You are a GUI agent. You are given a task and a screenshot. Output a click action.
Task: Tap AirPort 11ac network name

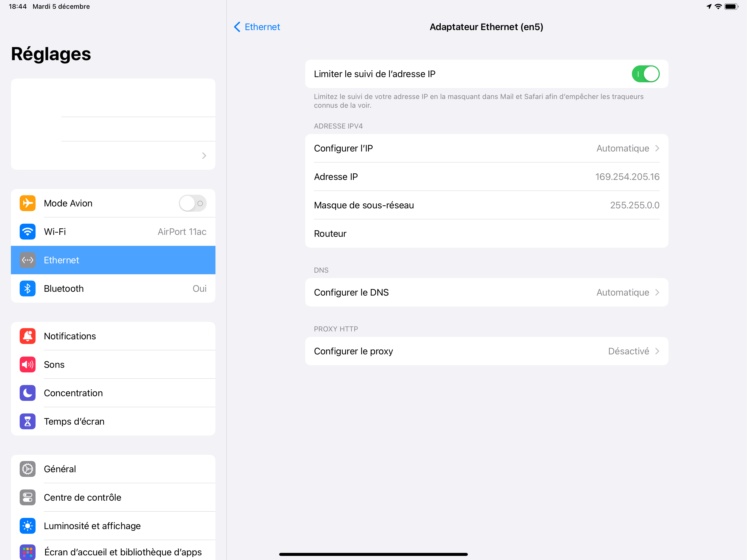(182, 232)
